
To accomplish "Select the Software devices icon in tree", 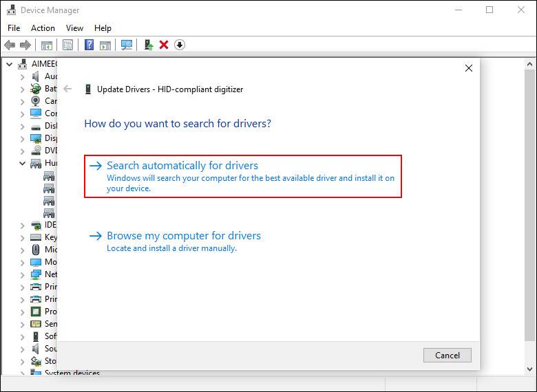I will pyautogui.click(x=36, y=336).
